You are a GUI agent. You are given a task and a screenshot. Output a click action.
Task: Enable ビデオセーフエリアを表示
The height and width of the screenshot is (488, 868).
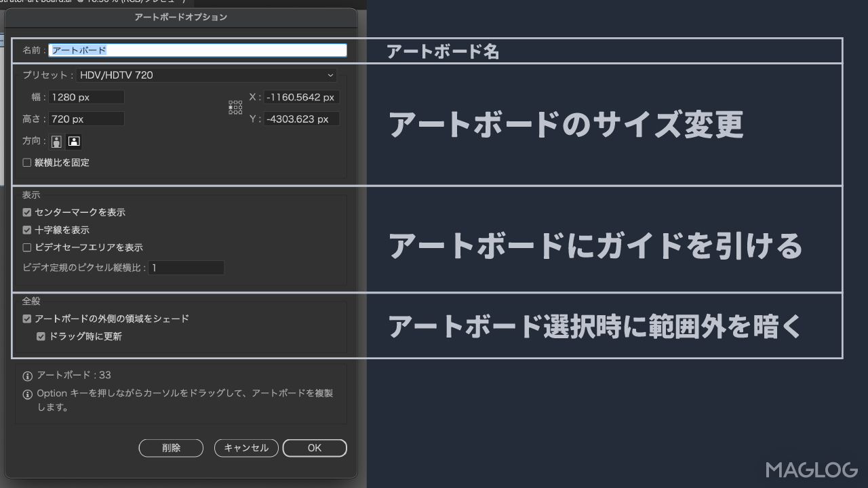pyautogui.click(x=26, y=247)
